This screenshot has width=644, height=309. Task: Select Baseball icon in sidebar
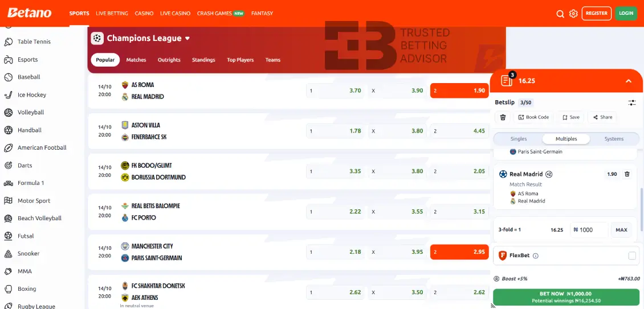click(8, 77)
